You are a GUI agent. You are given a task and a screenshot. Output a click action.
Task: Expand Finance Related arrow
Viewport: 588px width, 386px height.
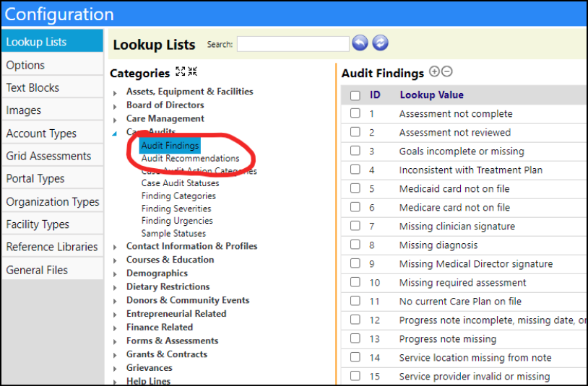pyautogui.click(x=115, y=328)
